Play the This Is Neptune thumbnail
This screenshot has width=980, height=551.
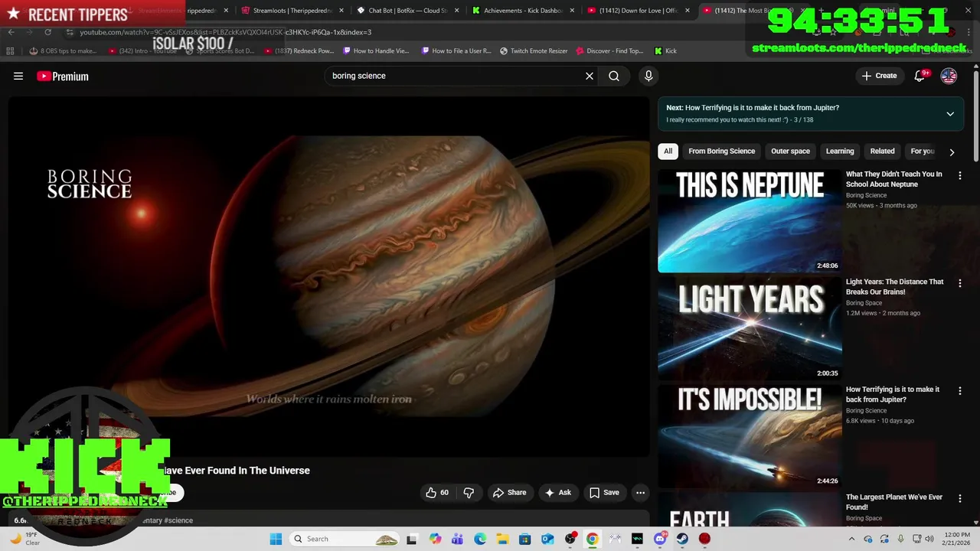[x=750, y=220]
